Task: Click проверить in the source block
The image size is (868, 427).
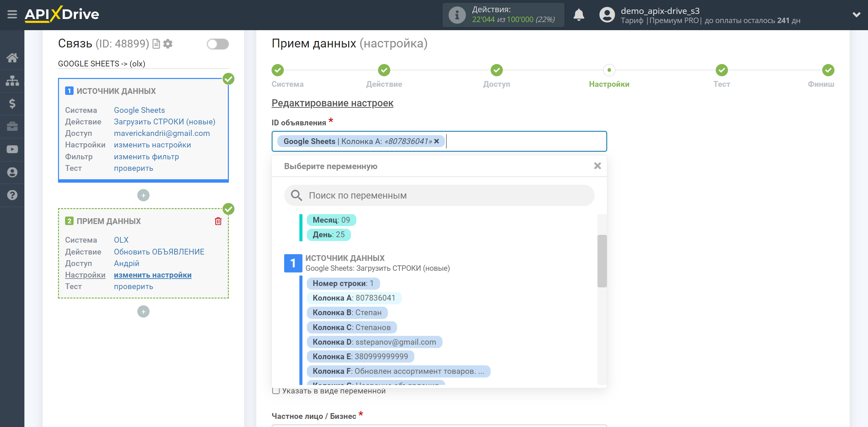Action: pyautogui.click(x=133, y=168)
